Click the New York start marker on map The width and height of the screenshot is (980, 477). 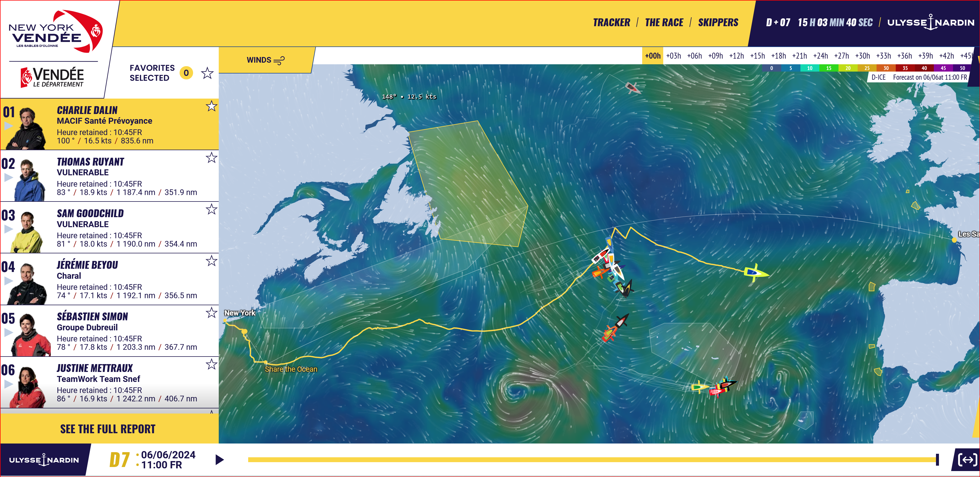[225, 321]
